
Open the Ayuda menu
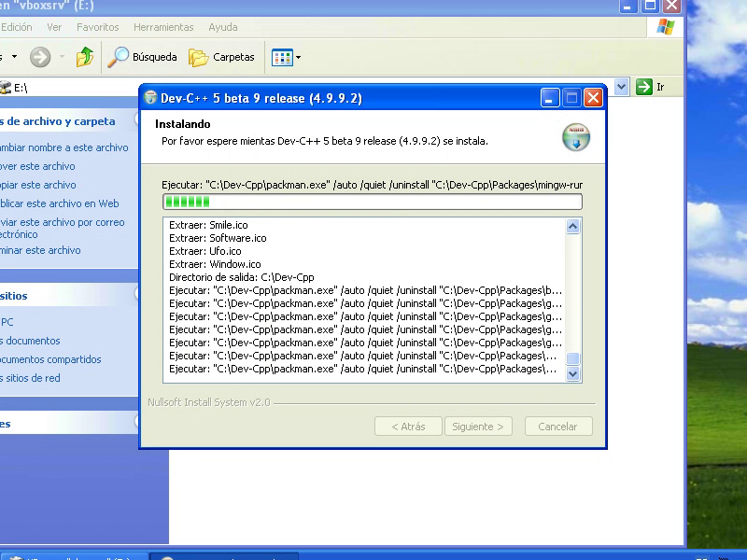222,27
